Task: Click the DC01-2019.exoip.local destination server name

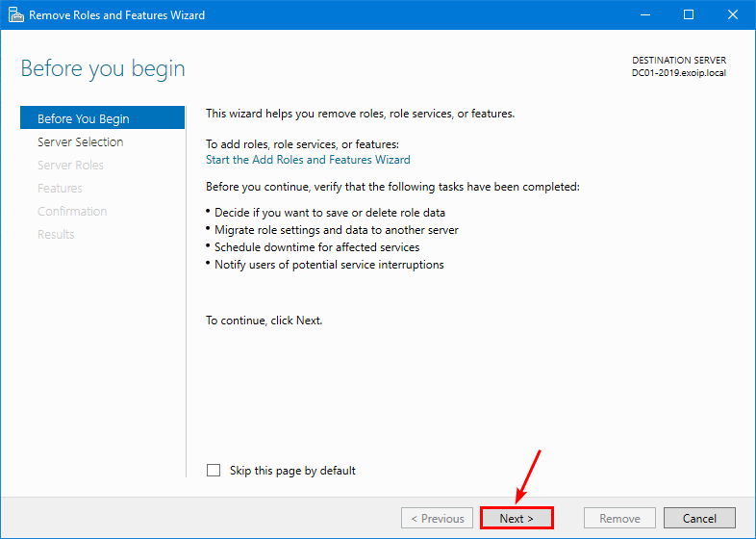Action: (678, 73)
